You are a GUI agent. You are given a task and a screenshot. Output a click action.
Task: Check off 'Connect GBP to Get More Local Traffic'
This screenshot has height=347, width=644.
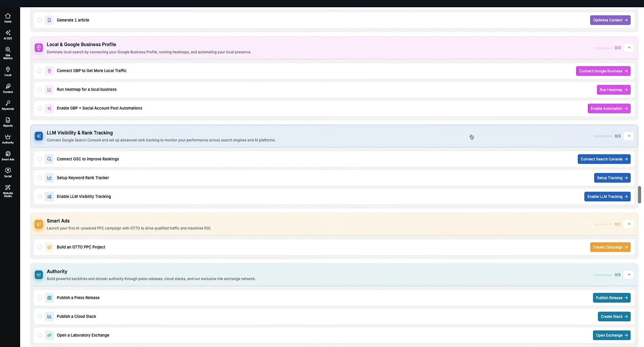tap(40, 71)
